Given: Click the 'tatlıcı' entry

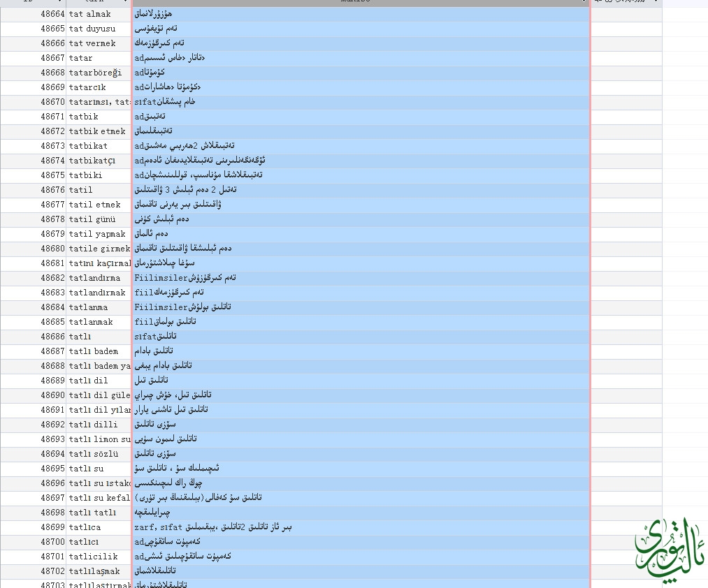Looking at the screenshot, I should pyautogui.click(x=99, y=542).
